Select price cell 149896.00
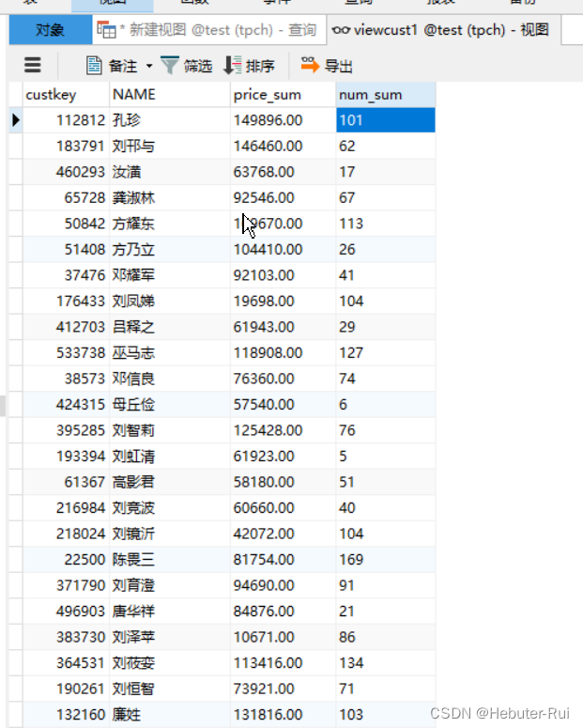 (284, 120)
